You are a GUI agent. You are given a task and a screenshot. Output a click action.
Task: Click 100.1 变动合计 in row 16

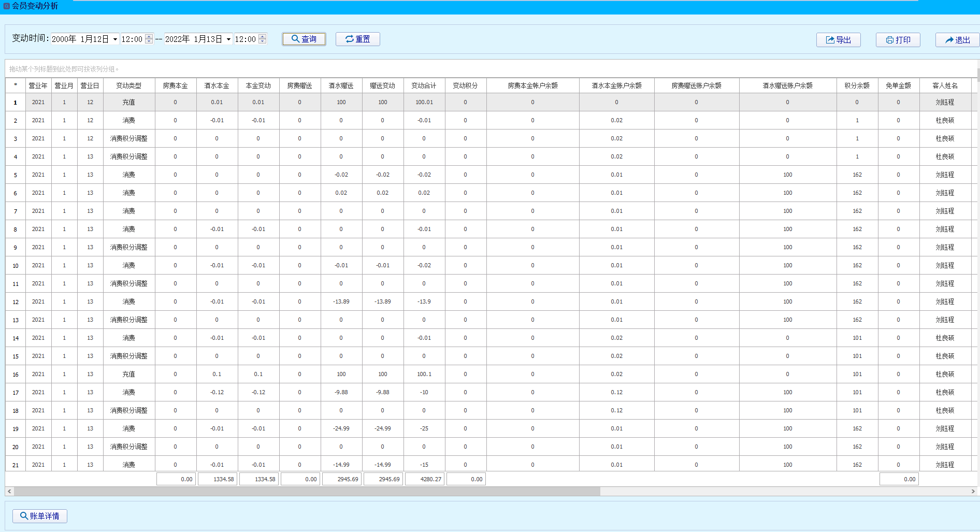click(424, 374)
